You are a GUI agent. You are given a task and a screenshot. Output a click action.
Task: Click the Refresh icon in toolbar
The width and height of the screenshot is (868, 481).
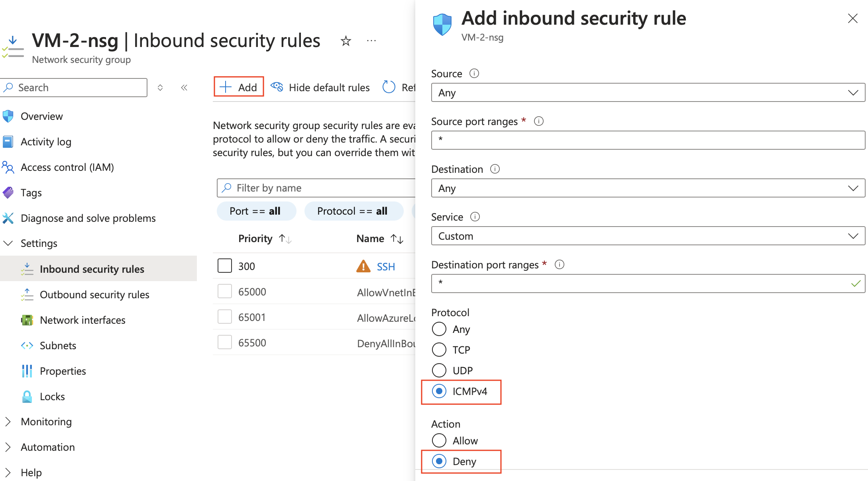click(389, 87)
